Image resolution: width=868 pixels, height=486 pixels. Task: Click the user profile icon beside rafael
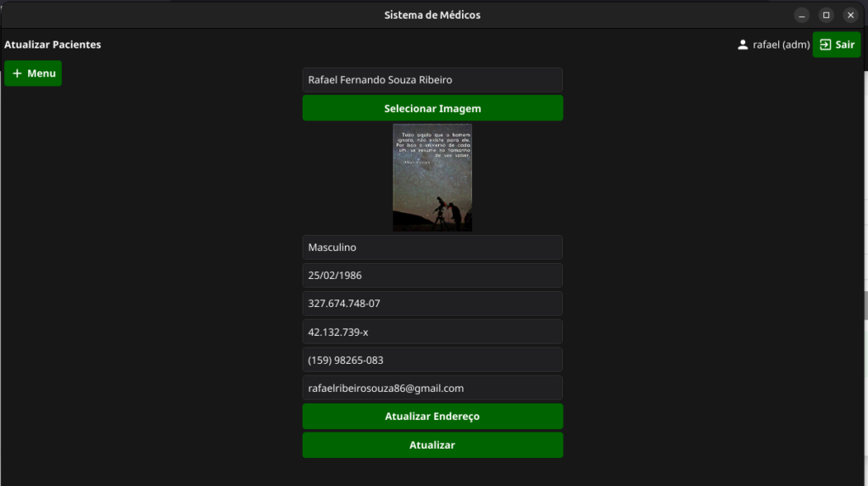tap(743, 45)
